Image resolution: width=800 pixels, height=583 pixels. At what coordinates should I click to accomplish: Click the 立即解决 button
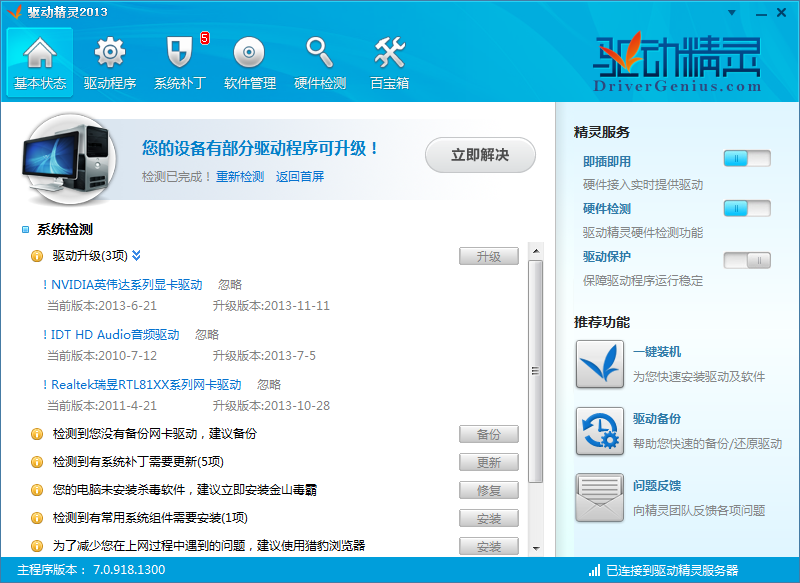480,155
